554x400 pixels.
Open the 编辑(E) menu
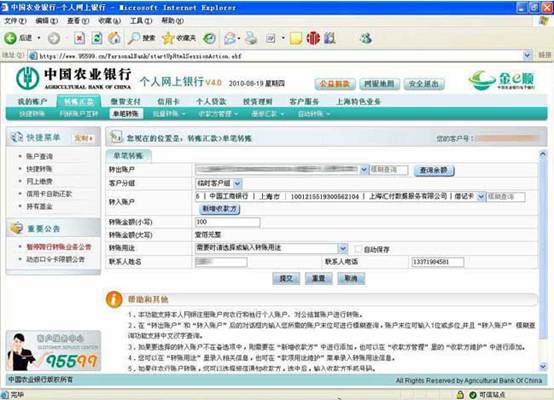point(47,21)
